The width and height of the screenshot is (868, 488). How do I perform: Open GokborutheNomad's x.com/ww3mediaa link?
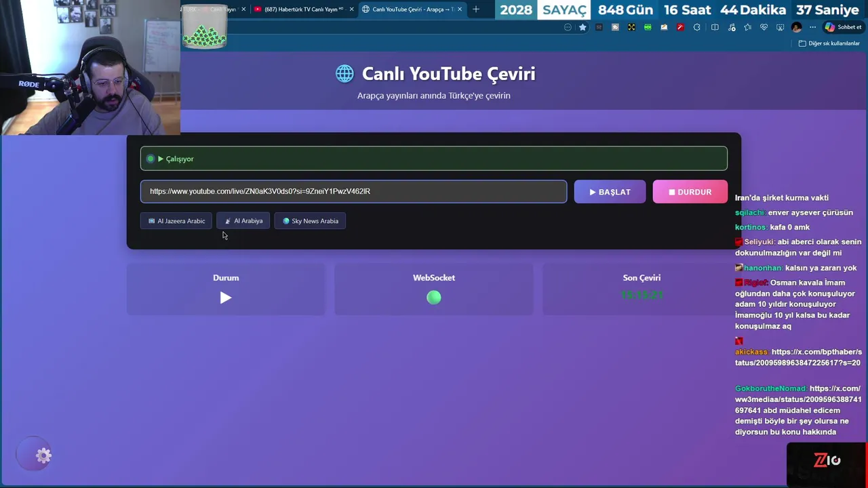click(798, 399)
